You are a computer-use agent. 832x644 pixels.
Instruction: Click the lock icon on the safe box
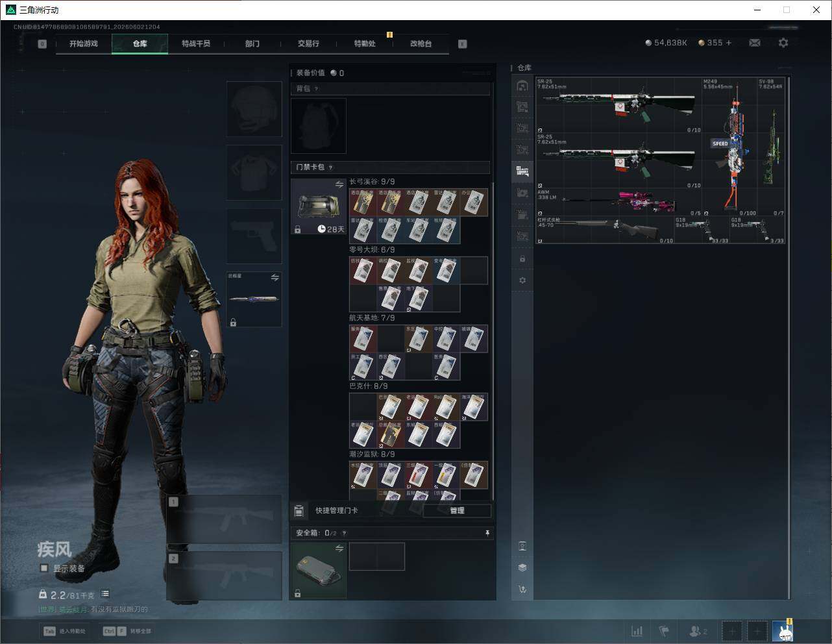(297, 593)
